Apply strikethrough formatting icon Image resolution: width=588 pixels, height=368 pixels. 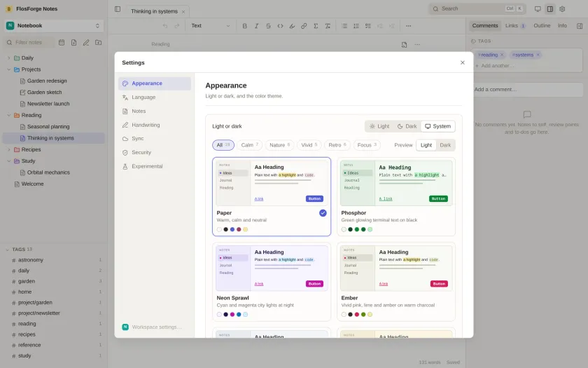pos(269,26)
